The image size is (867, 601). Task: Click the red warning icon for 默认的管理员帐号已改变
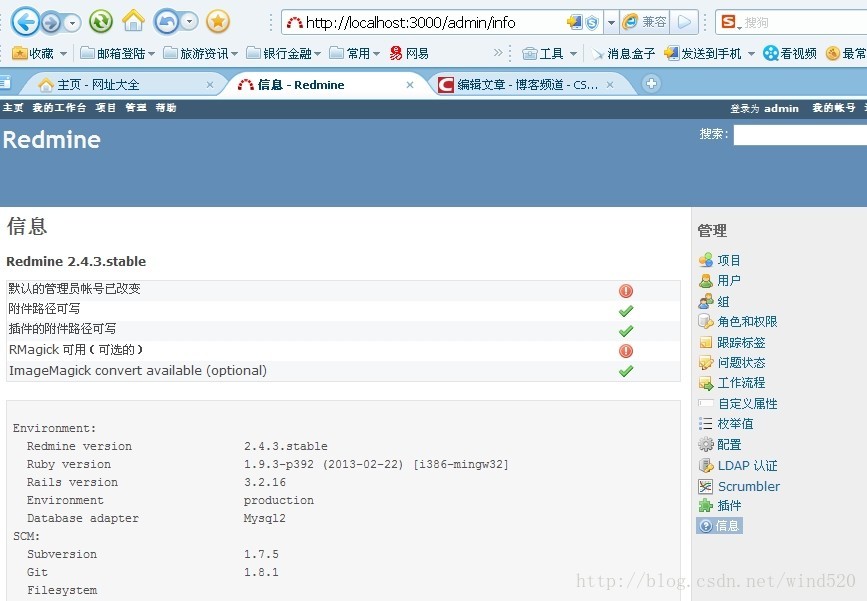coord(625,291)
